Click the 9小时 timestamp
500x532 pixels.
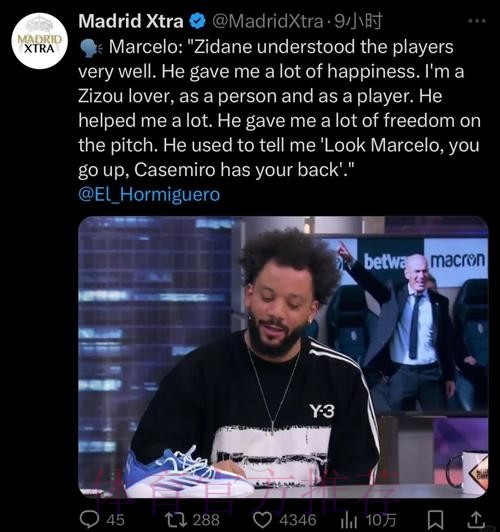(x=359, y=21)
